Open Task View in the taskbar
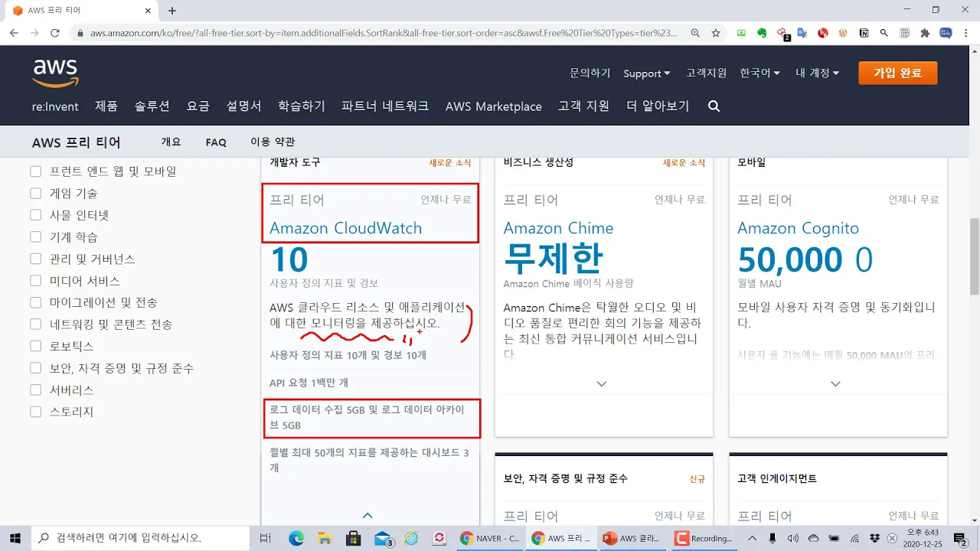The height and width of the screenshot is (551, 980). [x=266, y=538]
